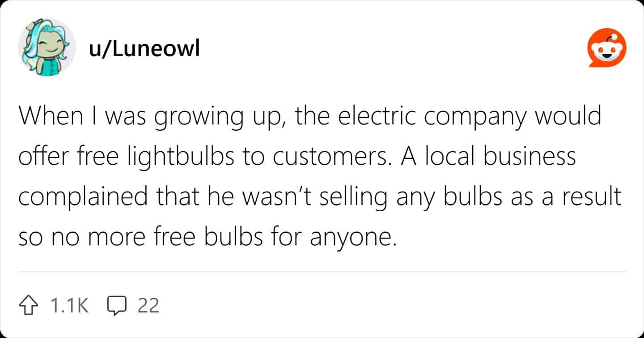Click the words "for anyone." ending the post
This screenshot has width=644, height=338.
click(333, 236)
